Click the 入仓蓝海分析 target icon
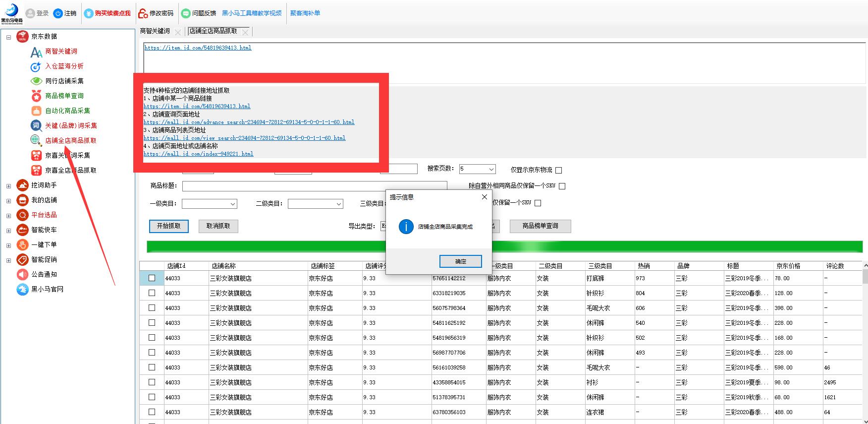 36,66
